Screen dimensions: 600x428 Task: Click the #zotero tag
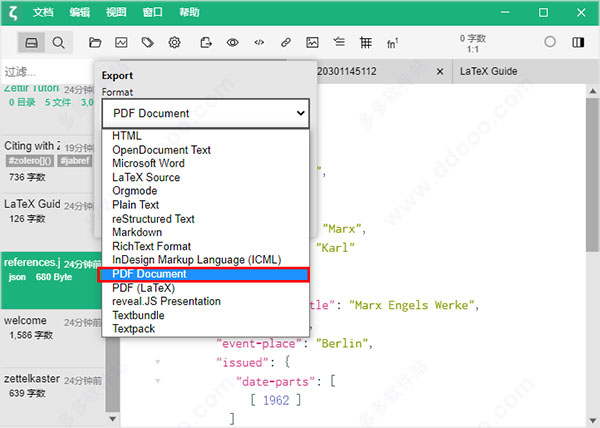point(30,161)
